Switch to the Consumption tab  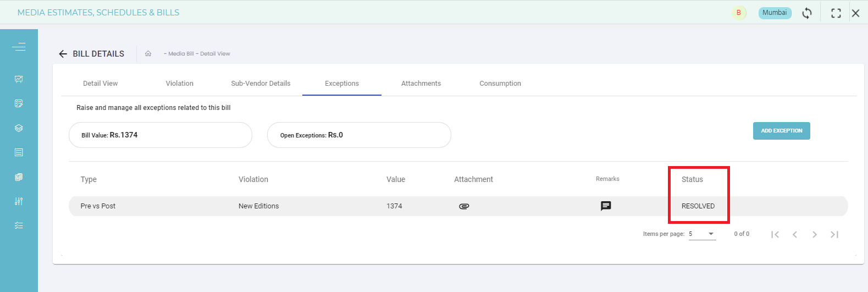click(500, 84)
